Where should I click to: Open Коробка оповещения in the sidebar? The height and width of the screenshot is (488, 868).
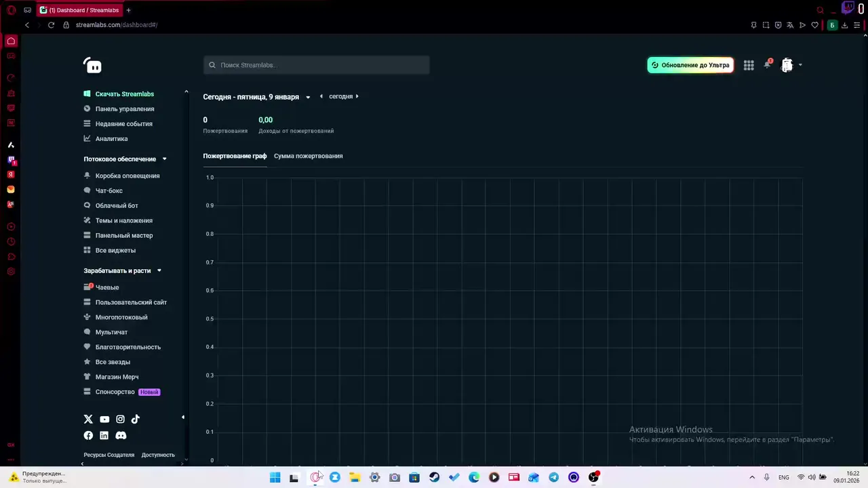pyautogui.click(x=121, y=176)
